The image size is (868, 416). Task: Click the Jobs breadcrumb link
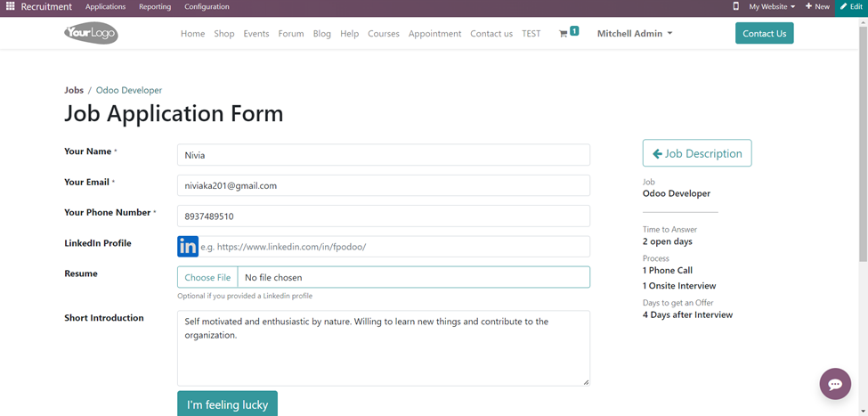pos(74,90)
